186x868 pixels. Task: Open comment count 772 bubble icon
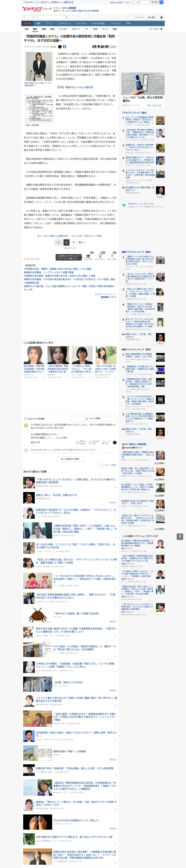(46, 47)
